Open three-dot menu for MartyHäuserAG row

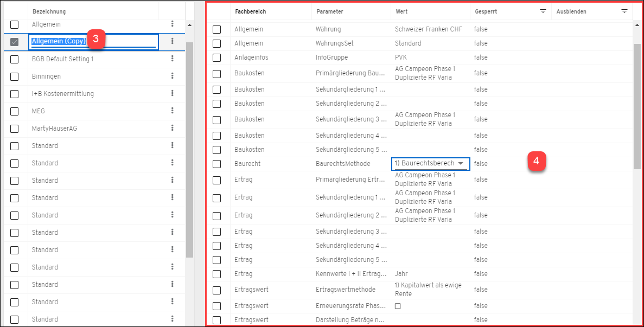173,128
